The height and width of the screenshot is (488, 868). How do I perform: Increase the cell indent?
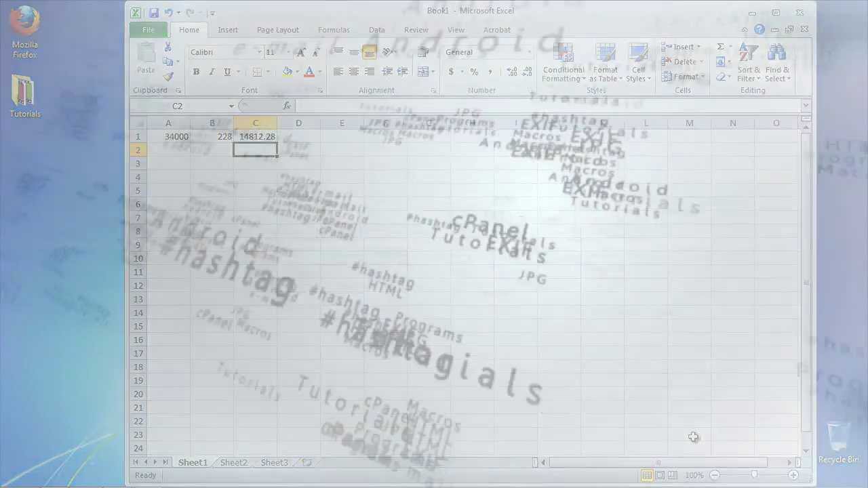click(402, 71)
